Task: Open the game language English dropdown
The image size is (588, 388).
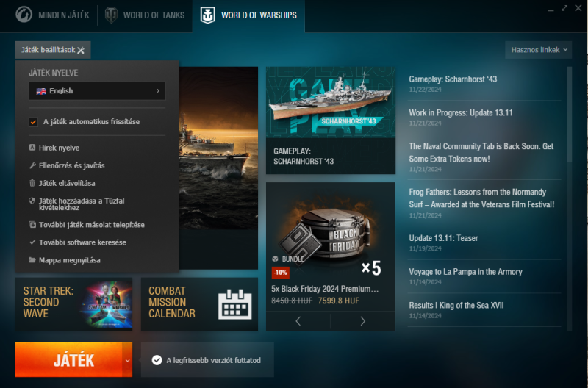Action: (97, 91)
